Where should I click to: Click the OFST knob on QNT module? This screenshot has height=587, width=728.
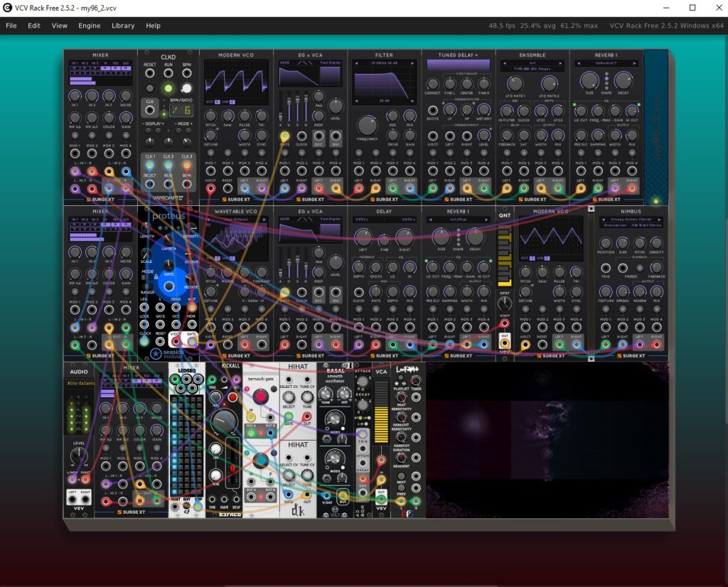tap(505, 303)
